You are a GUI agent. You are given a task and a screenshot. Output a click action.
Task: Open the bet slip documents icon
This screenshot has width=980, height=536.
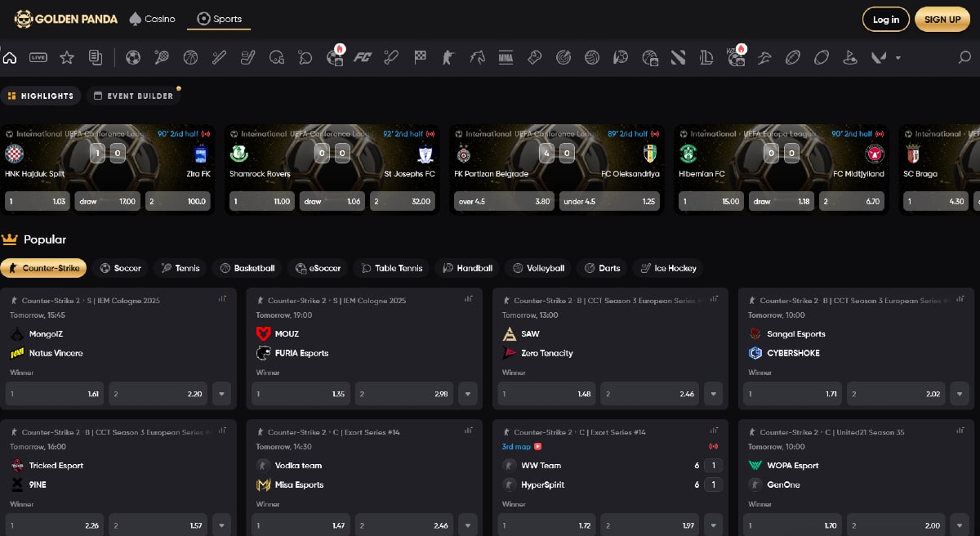point(96,57)
